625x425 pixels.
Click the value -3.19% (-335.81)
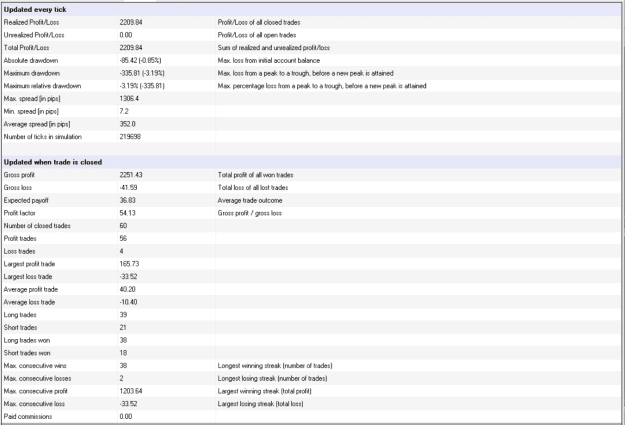(142, 86)
